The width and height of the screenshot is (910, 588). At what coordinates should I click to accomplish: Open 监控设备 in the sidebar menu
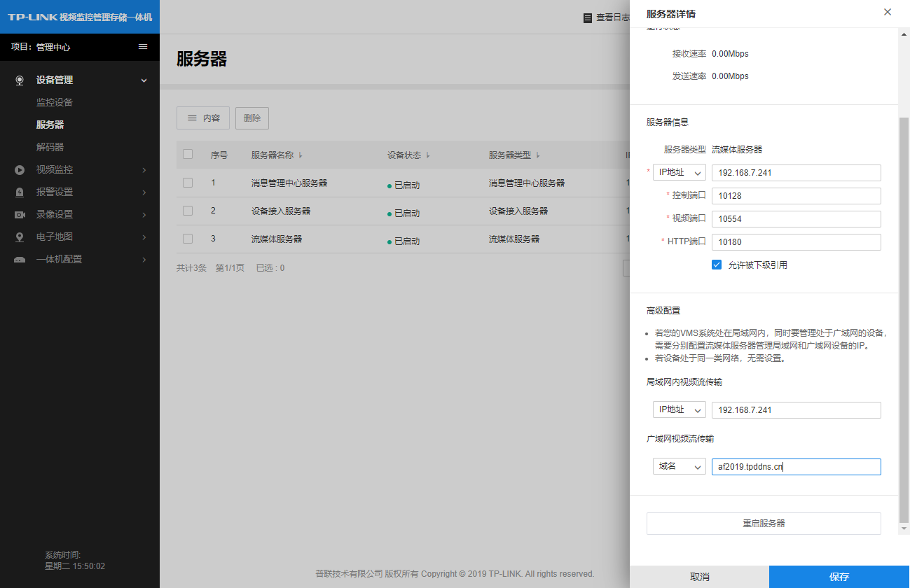click(x=55, y=102)
